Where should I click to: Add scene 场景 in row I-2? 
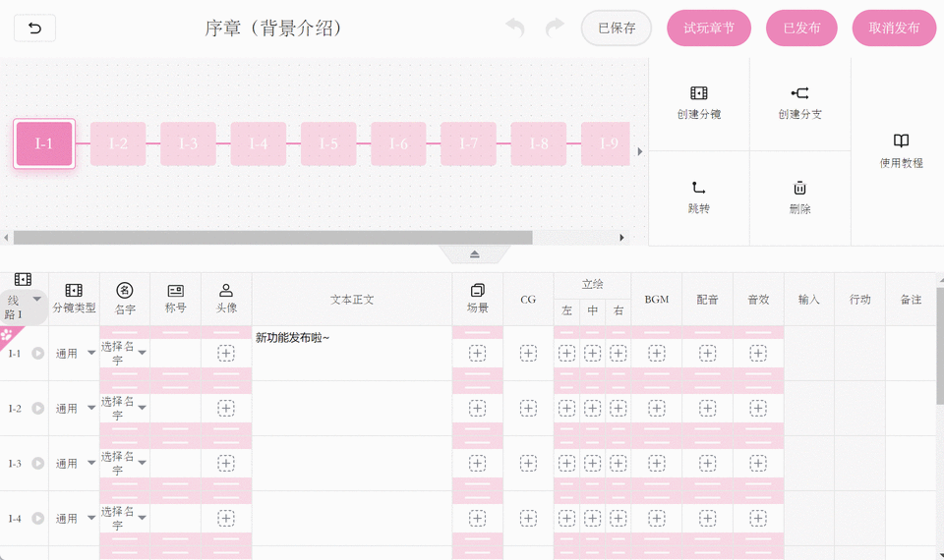478,409
